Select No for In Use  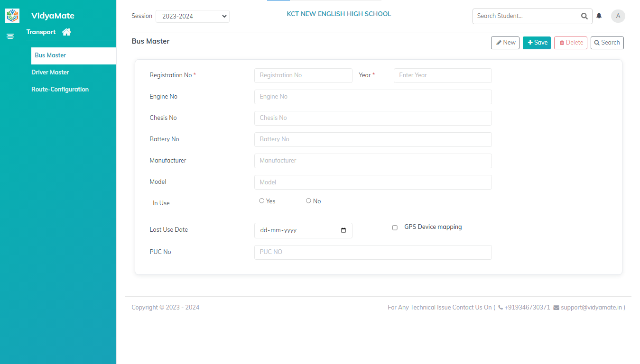click(308, 201)
